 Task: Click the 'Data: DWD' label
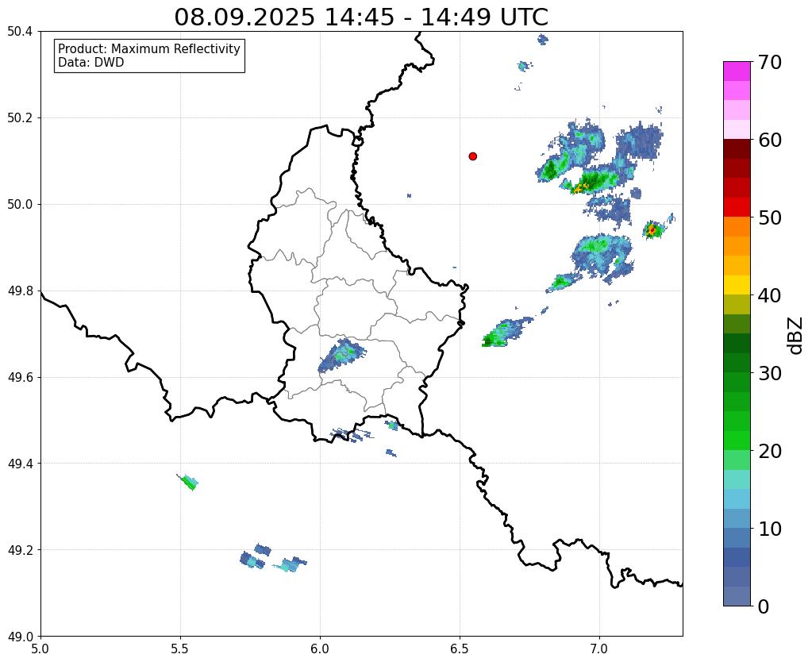(91, 63)
